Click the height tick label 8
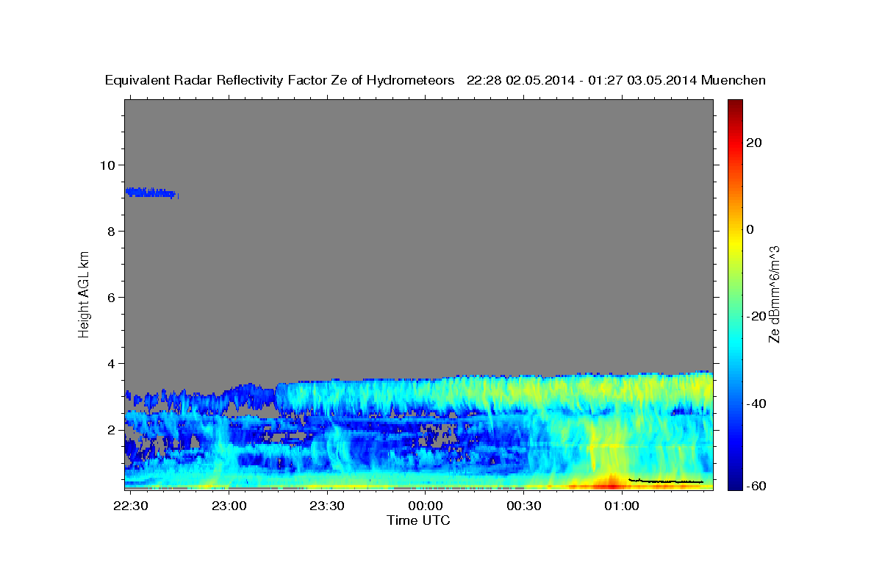The height and width of the screenshot is (588, 882). tap(110, 231)
